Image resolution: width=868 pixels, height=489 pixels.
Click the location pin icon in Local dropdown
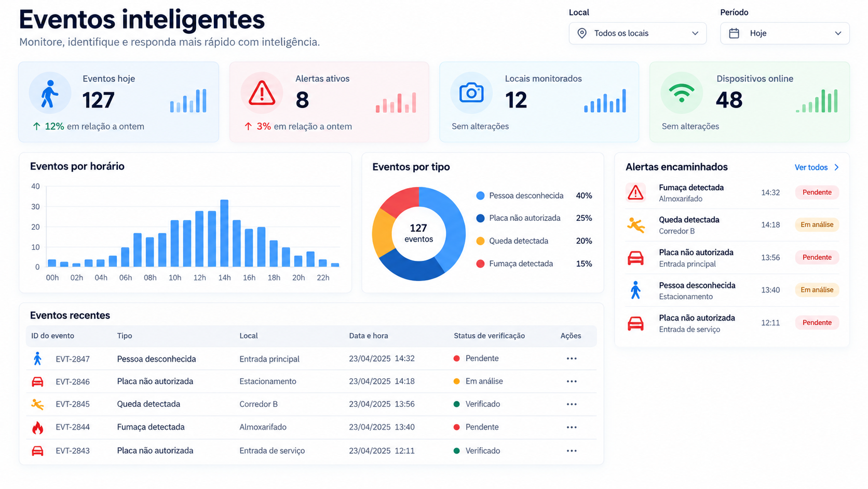point(582,33)
